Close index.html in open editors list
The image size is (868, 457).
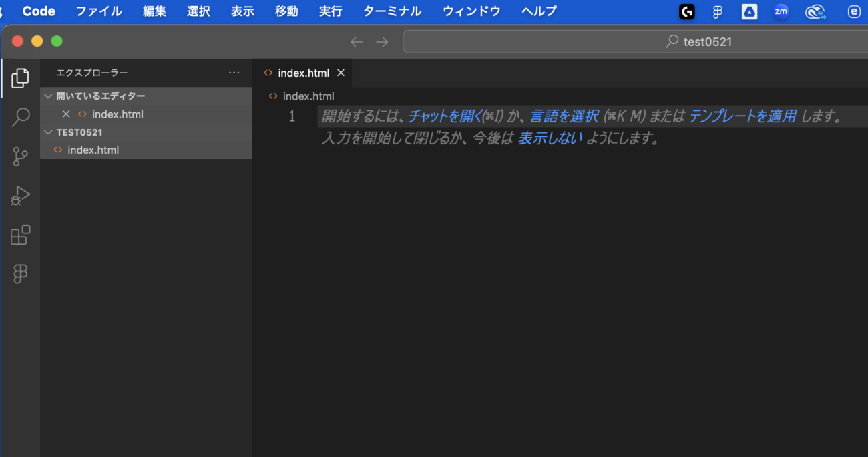pos(66,114)
